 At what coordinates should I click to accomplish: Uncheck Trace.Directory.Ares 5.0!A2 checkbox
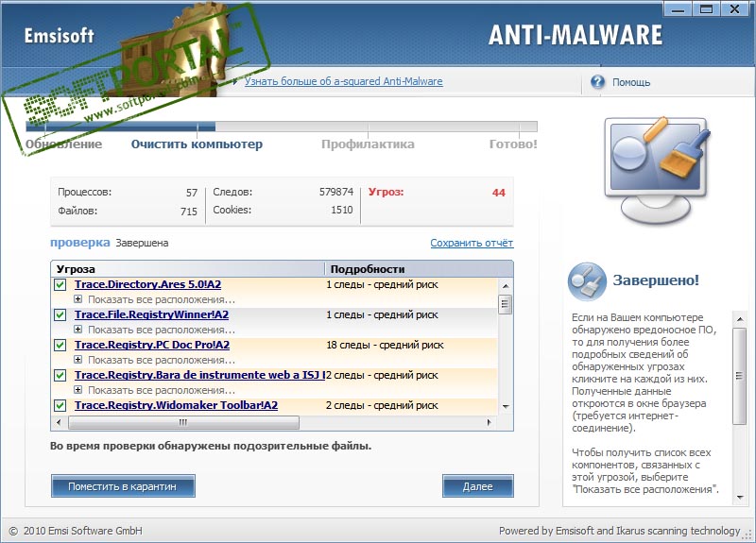pos(60,285)
